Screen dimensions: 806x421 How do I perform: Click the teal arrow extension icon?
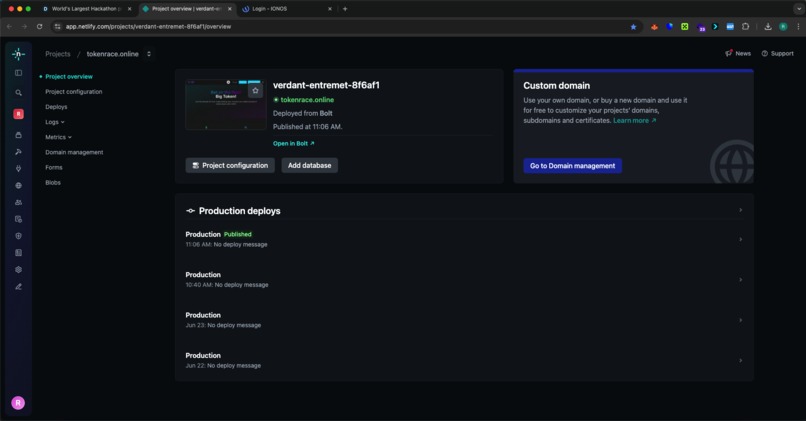point(715,27)
